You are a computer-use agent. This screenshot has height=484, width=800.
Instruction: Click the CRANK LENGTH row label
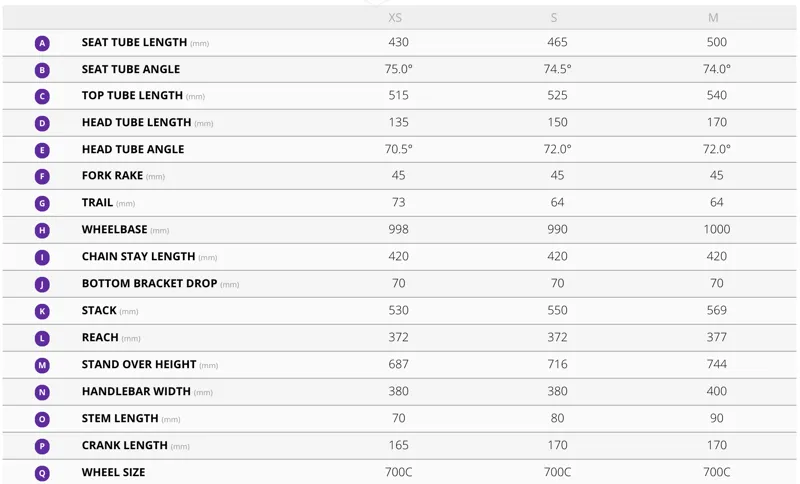[124, 445]
